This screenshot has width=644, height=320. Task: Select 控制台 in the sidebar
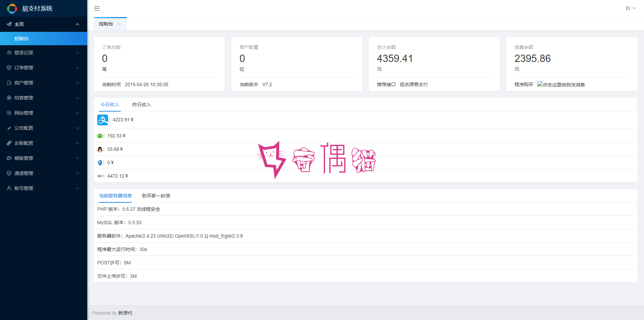tap(44, 39)
